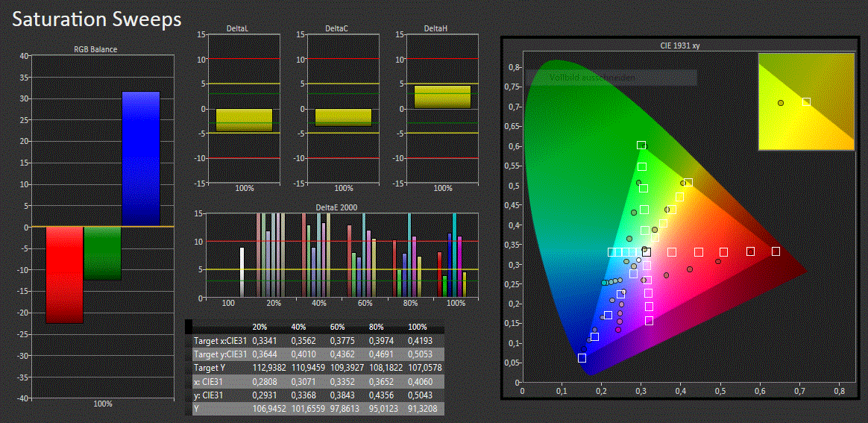868x423 pixels.
Task: Click the red bar in RGB Balance
Action: pyautogui.click(x=64, y=275)
